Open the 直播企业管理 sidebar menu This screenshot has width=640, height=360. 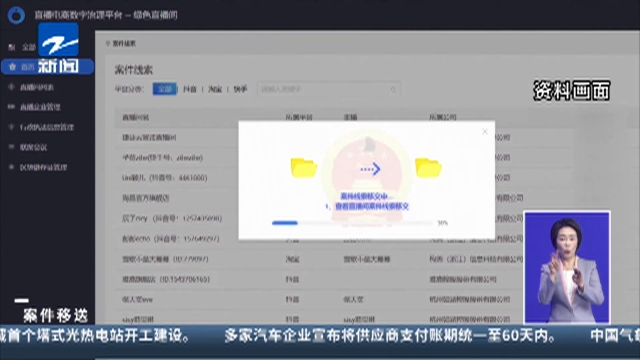(40, 107)
